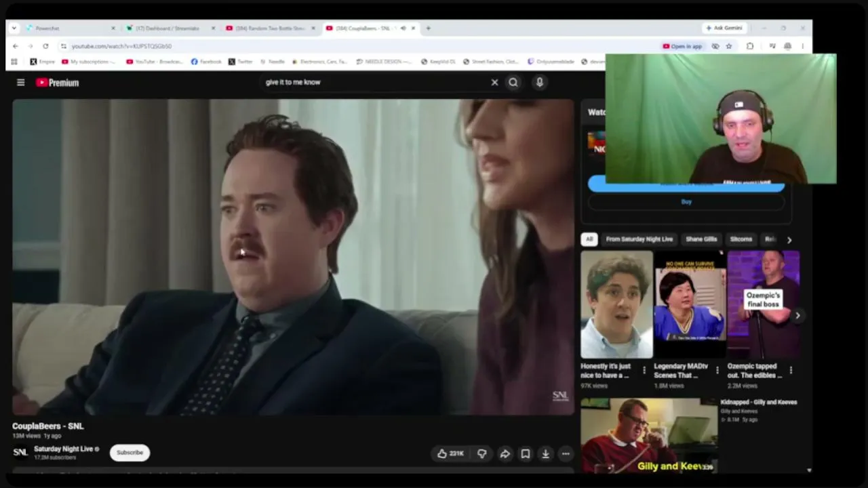Go forward in the browser
The image size is (868, 488).
pos(31,46)
